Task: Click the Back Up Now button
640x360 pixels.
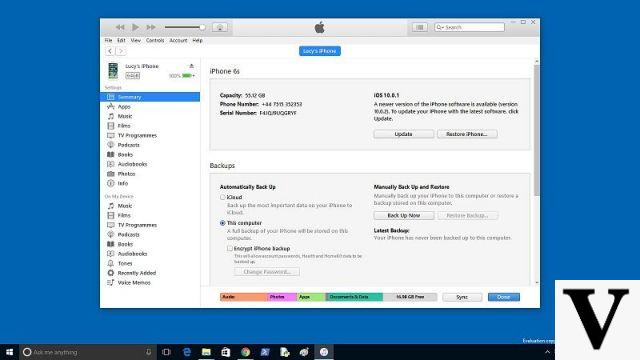Action: click(404, 215)
